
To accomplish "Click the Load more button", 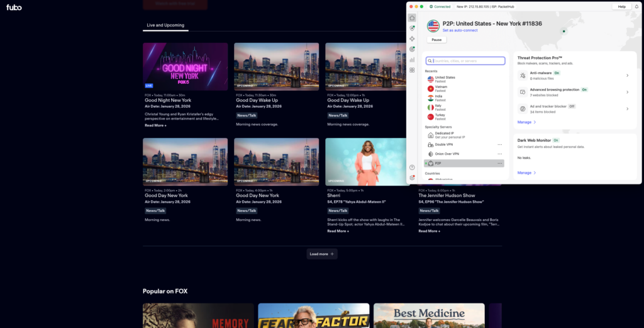I will (x=322, y=254).
